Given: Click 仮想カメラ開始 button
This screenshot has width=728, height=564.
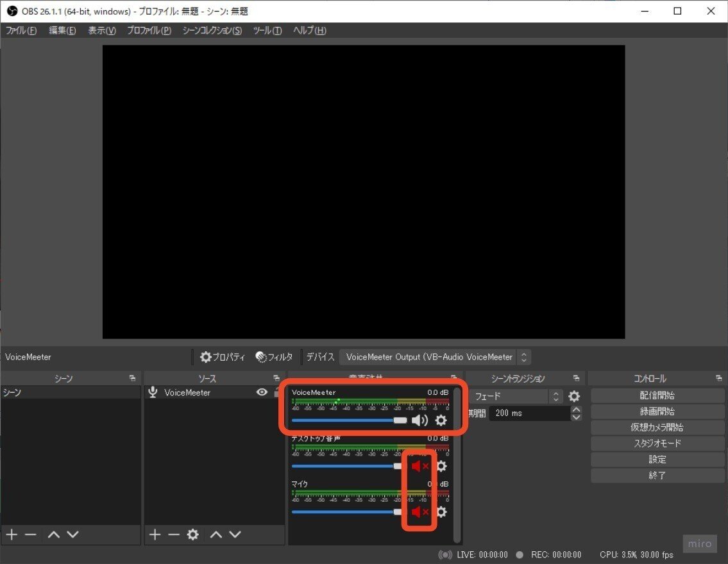Looking at the screenshot, I should (x=657, y=427).
